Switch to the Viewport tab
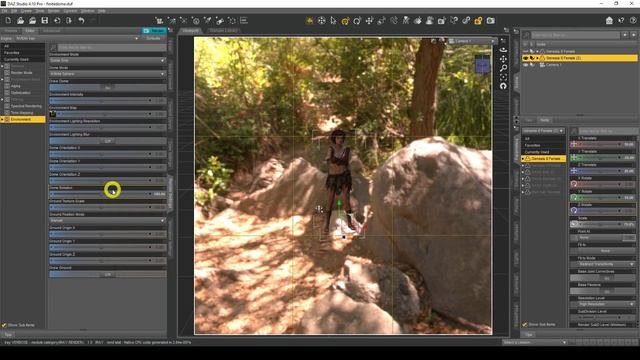 point(190,31)
